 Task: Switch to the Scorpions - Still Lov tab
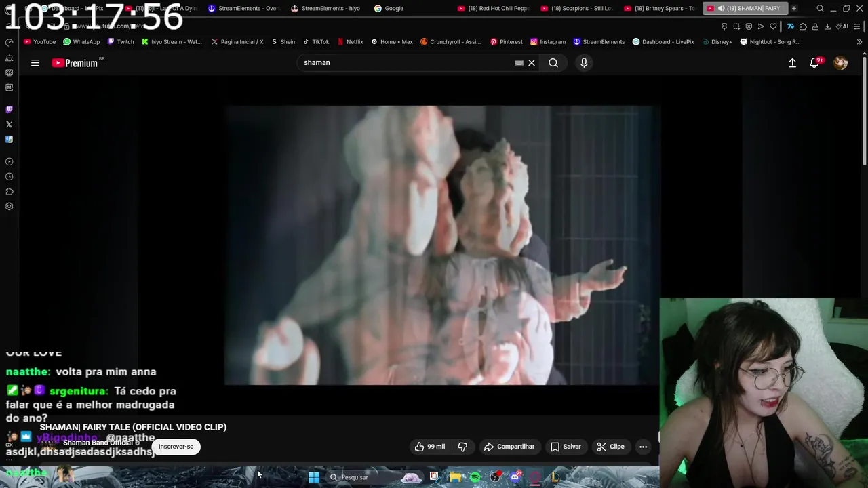tap(577, 8)
